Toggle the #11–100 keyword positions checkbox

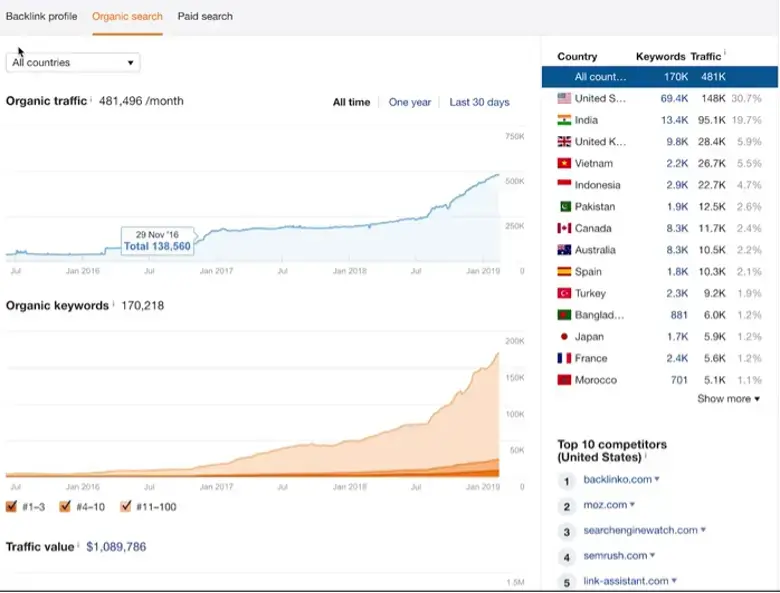pos(126,506)
